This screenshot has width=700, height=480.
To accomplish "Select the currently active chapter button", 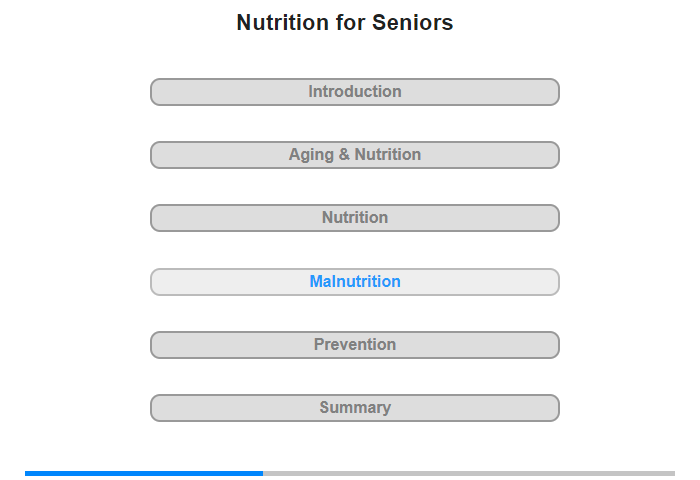I will [x=354, y=282].
